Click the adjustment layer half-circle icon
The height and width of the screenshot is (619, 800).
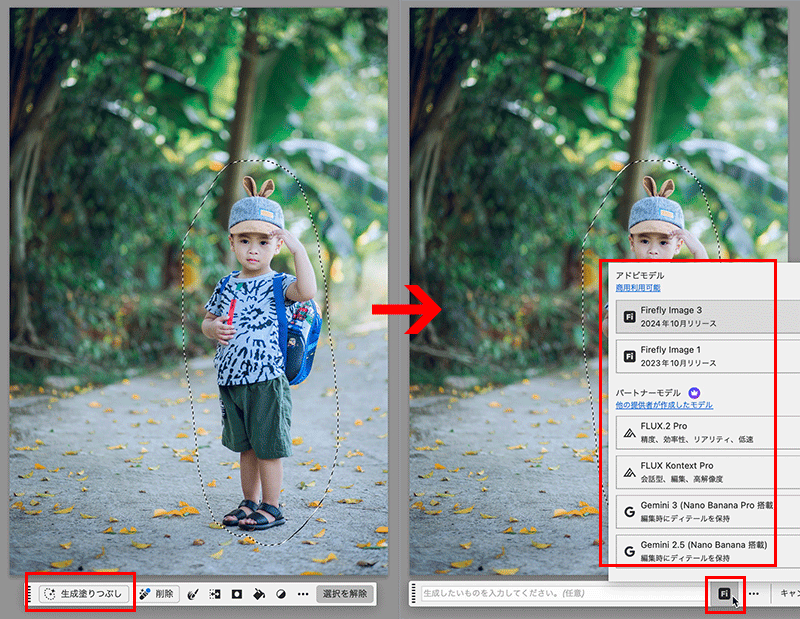click(280, 593)
